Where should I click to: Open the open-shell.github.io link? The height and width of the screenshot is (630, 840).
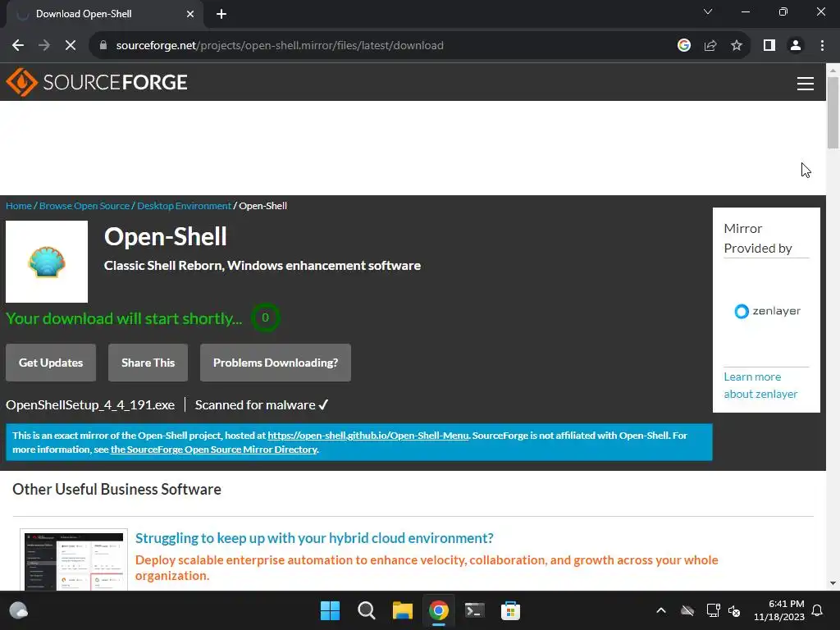(368, 436)
